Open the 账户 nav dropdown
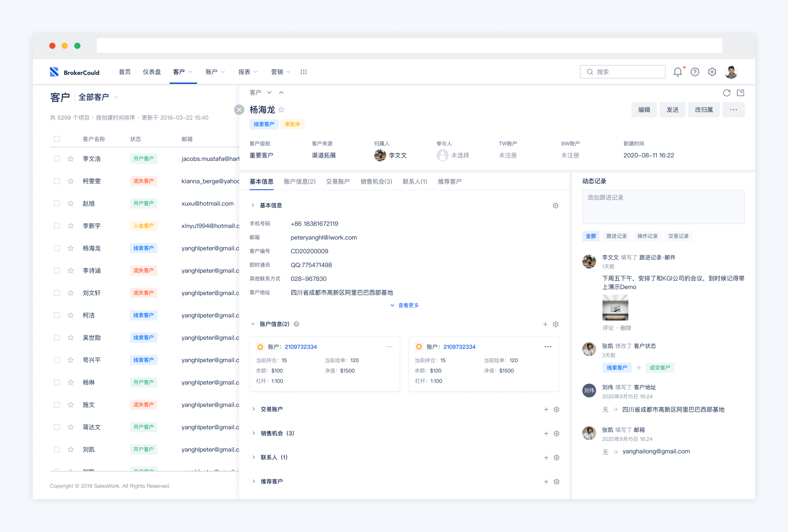The width and height of the screenshot is (788, 532). 215,72
